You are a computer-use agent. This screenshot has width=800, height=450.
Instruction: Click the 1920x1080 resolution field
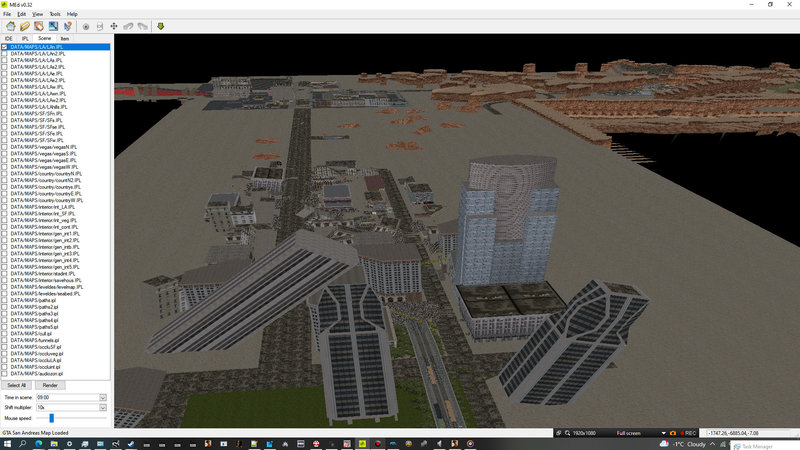pyautogui.click(x=584, y=433)
